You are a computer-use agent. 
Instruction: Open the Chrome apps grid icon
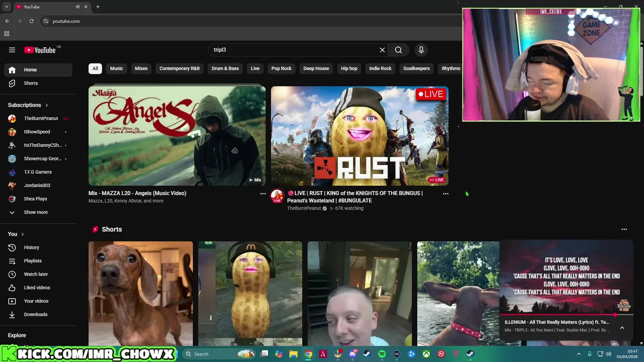[x=7, y=34]
